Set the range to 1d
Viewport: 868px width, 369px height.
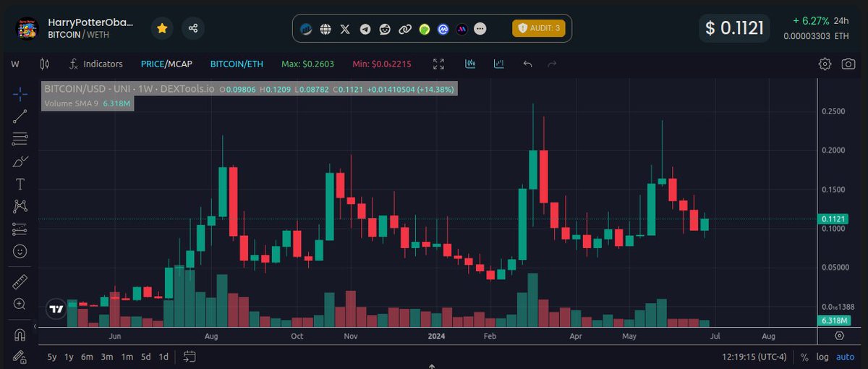pos(163,357)
